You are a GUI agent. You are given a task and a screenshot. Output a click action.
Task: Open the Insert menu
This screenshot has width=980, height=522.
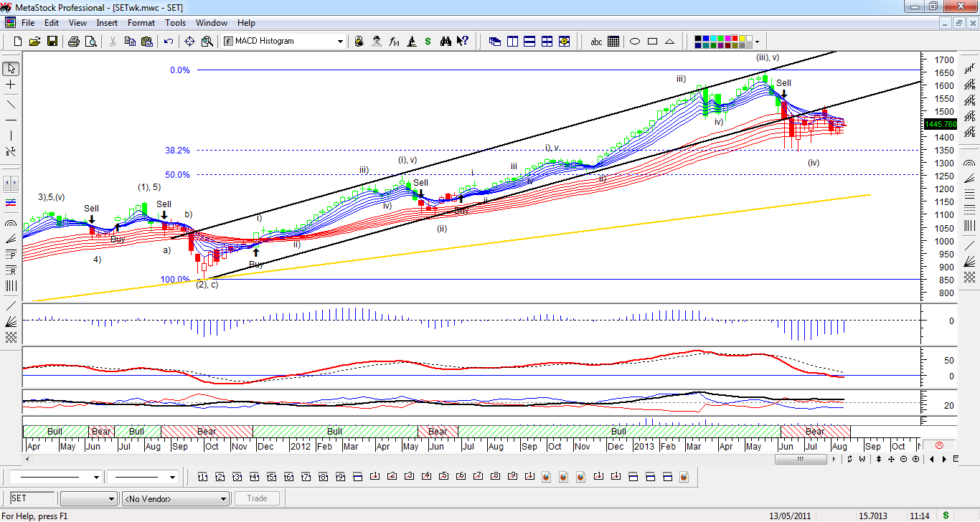coord(107,23)
